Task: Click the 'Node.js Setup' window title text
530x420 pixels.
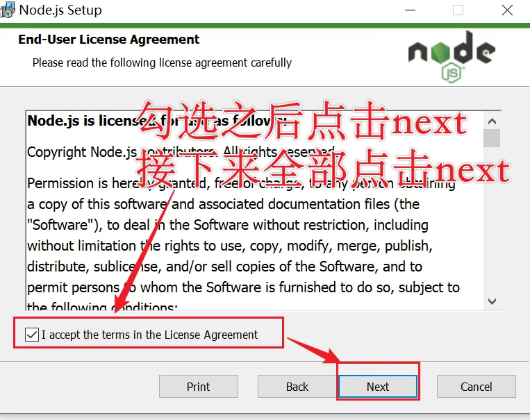Action: point(60,10)
